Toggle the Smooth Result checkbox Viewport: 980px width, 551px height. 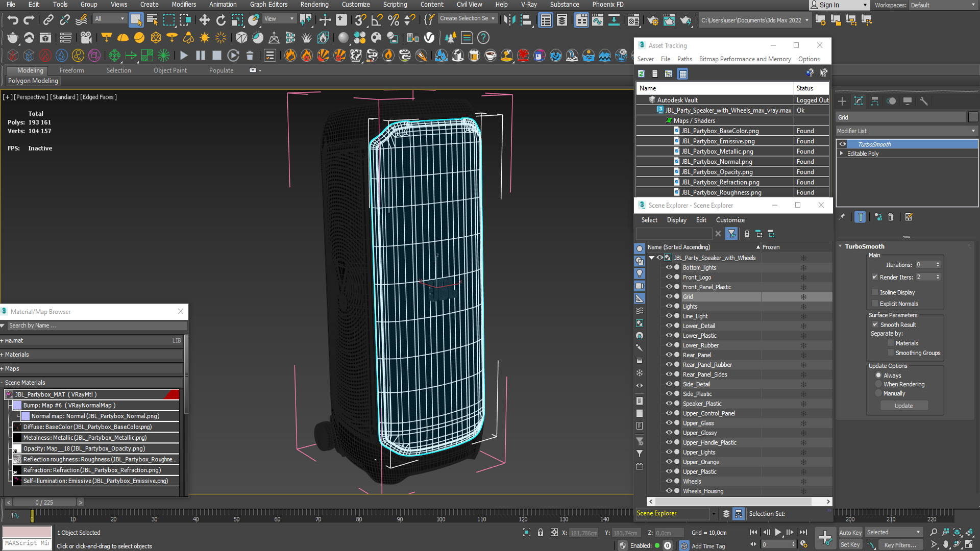[x=875, y=324]
